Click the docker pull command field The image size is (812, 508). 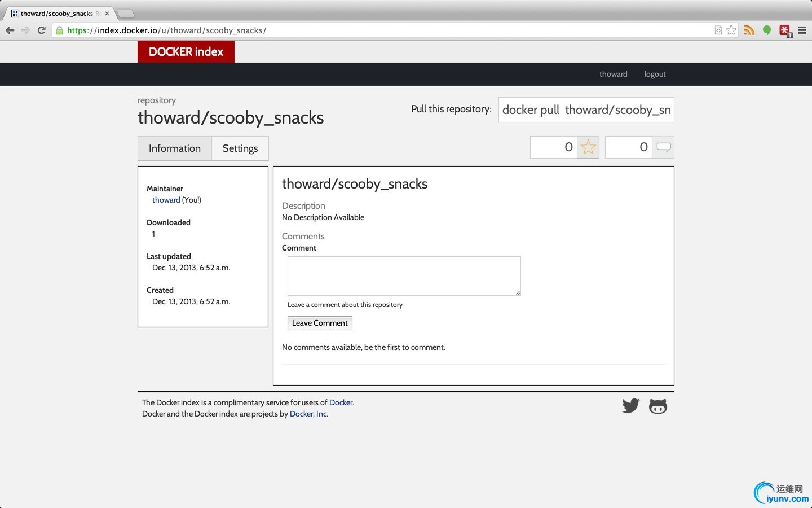586,110
